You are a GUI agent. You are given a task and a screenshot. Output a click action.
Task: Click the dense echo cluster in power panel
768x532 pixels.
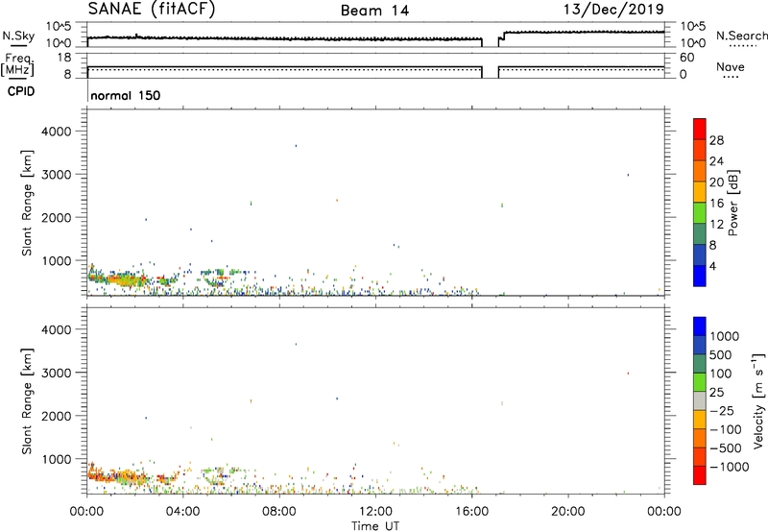click(117, 279)
